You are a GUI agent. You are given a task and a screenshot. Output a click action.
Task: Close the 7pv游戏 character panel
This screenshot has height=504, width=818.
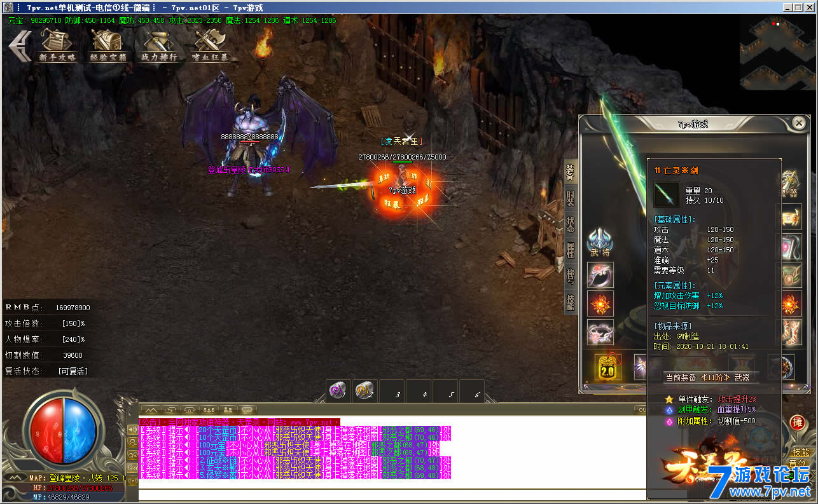[x=799, y=123]
